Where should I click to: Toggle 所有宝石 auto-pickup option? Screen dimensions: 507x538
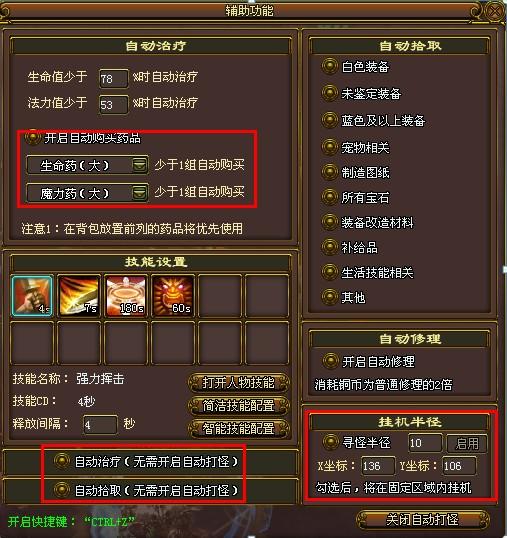pyautogui.click(x=329, y=197)
